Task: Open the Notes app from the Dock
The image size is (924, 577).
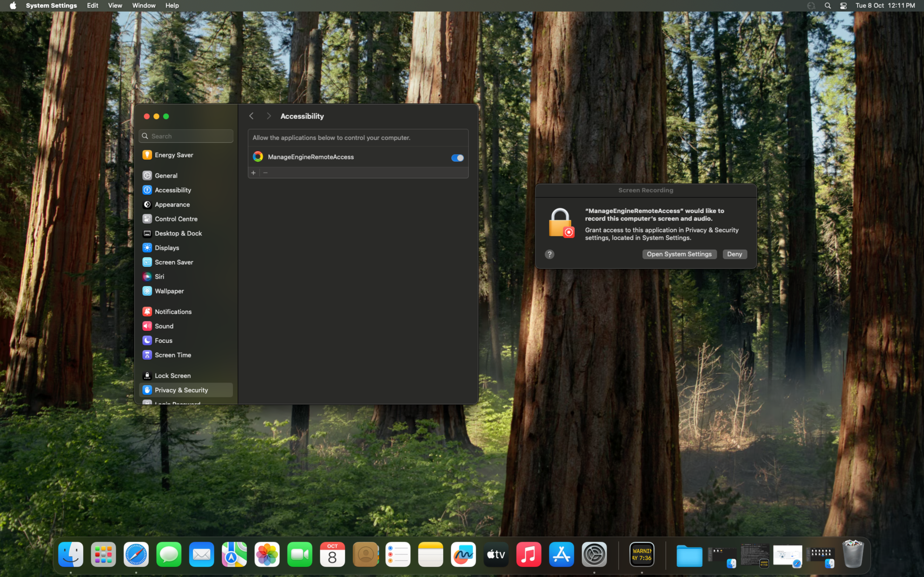Action: point(430,554)
